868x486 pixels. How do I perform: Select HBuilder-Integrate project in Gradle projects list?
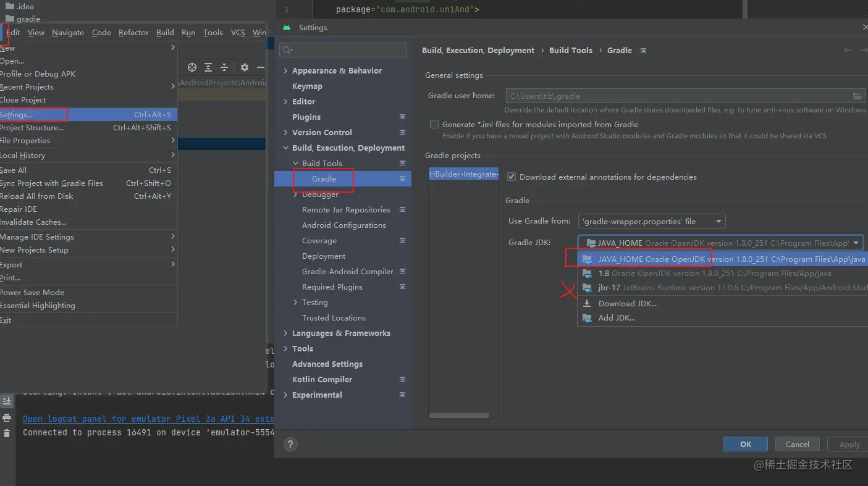(x=463, y=175)
